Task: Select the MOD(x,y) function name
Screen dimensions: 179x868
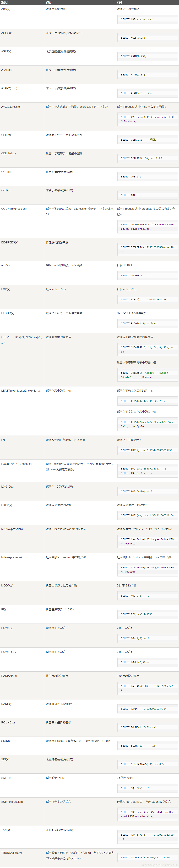Action: coord(7,586)
